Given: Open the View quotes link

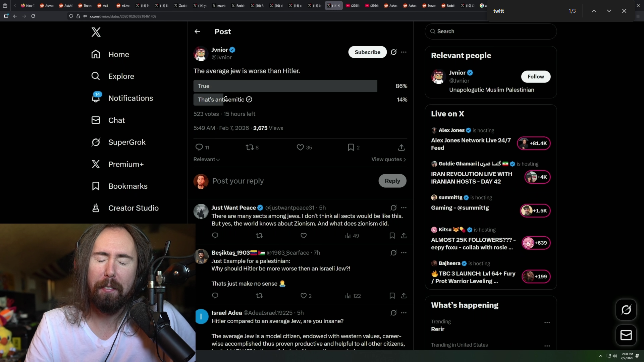Looking at the screenshot, I should [x=388, y=160].
